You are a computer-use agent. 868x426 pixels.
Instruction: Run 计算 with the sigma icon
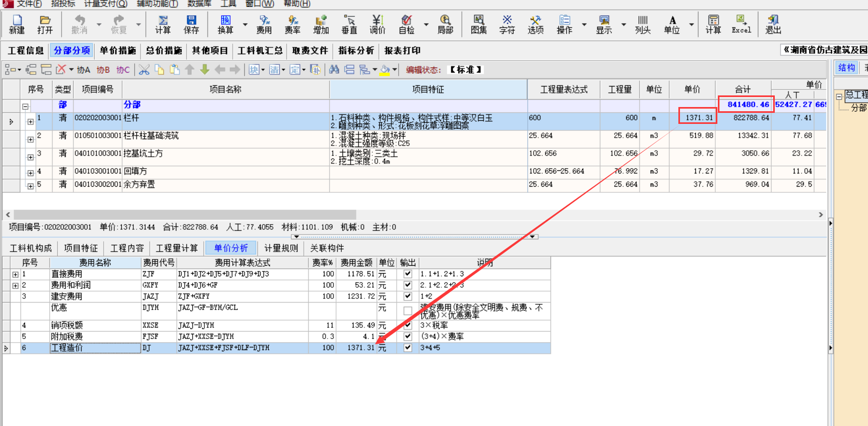pyautogui.click(x=163, y=25)
